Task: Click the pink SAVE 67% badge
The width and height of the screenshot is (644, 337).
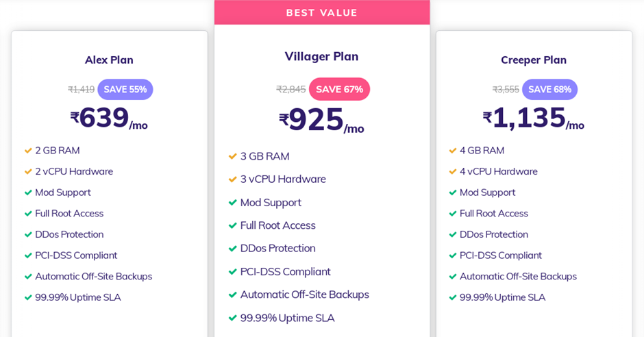Action: click(x=339, y=89)
